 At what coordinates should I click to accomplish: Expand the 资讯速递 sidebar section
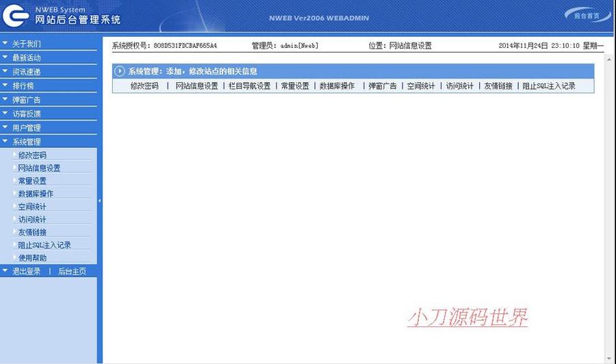pyautogui.click(x=26, y=72)
